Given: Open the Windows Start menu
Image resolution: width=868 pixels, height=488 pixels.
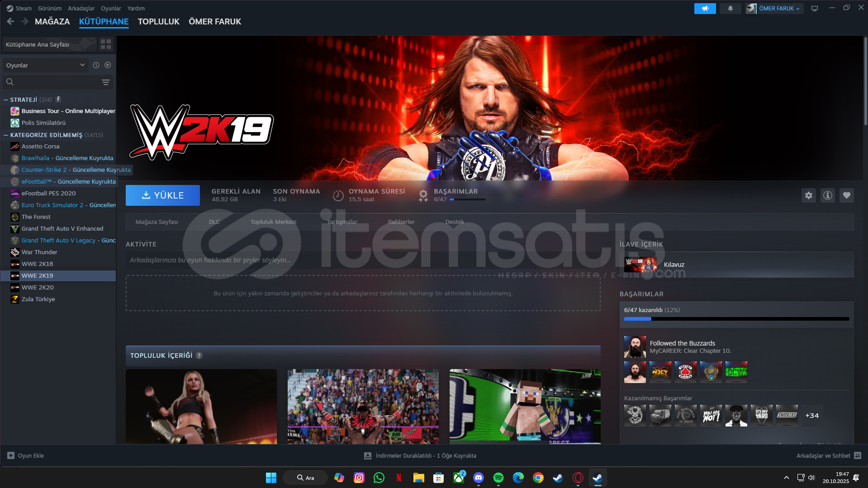Looking at the screenshot, I should point(271,478).
